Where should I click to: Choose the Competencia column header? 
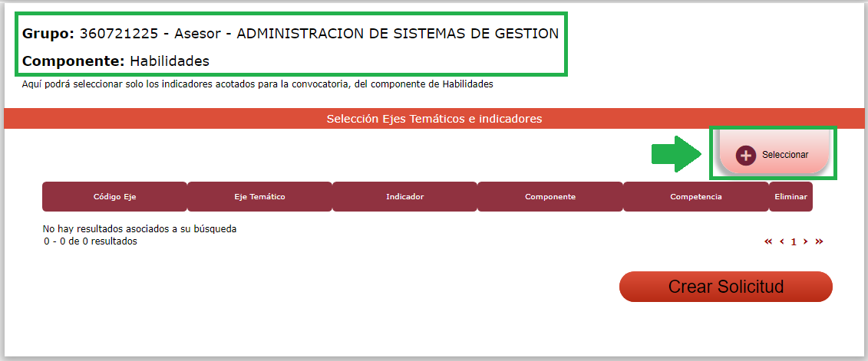point(695,197)
